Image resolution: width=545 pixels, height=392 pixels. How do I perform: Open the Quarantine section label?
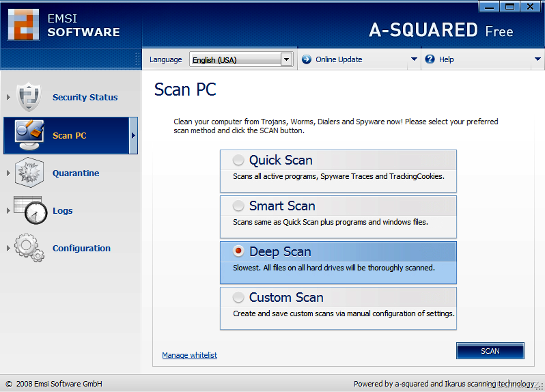click(76, 173)
